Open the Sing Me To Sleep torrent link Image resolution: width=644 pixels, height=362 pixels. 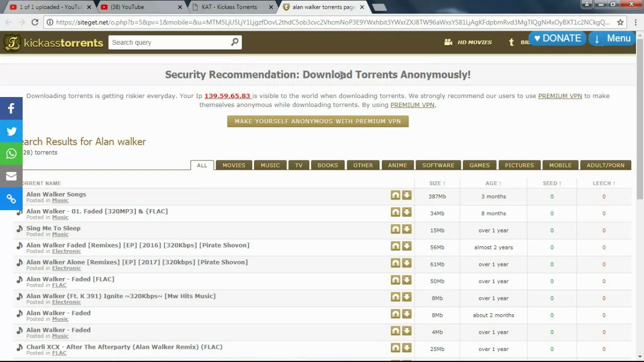53,228
